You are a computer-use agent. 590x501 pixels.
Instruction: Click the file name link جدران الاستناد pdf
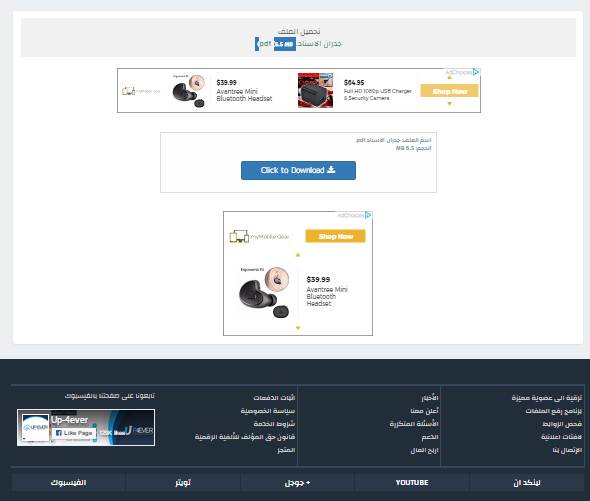299,44
